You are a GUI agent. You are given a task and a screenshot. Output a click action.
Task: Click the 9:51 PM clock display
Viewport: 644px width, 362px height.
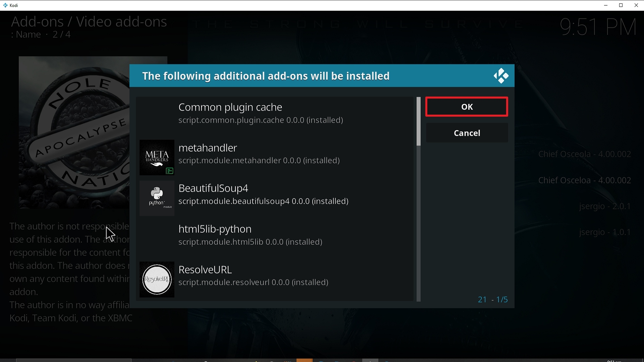tap(598, 27)
